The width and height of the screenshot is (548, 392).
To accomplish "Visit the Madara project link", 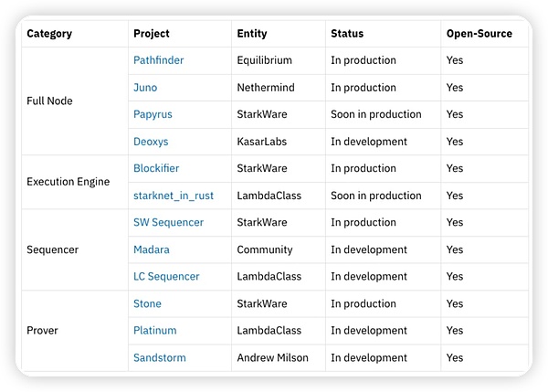I will (x=152, y=249).
